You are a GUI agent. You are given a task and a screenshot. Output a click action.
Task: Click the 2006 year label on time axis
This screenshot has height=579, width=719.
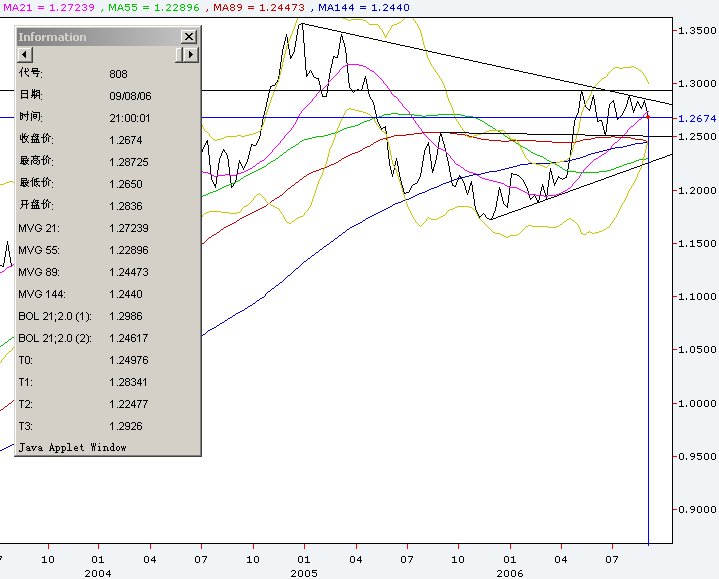coord(510,573)
